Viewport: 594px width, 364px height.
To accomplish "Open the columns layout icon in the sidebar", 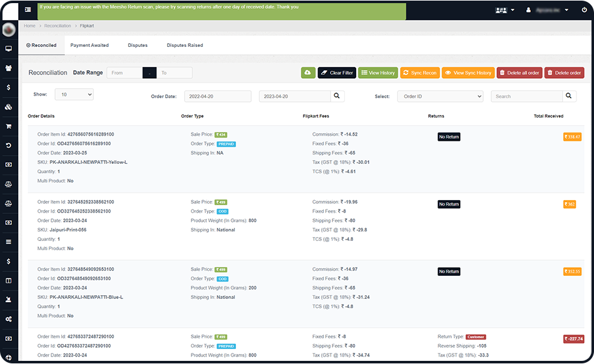I will click(x=9, y=281).
